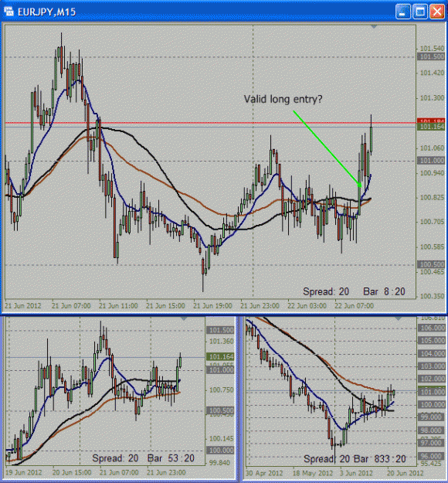
Task: Select the 'Valid long entry?' text label
Action: click(283, 99)
